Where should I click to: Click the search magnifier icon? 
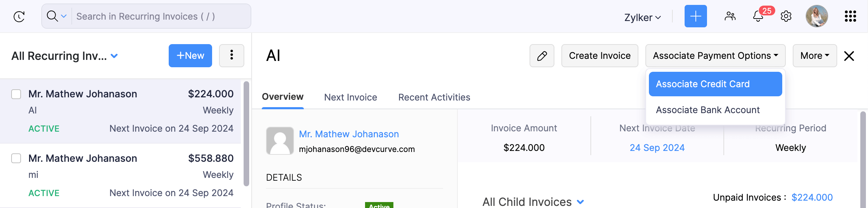[x=51, y=16]
